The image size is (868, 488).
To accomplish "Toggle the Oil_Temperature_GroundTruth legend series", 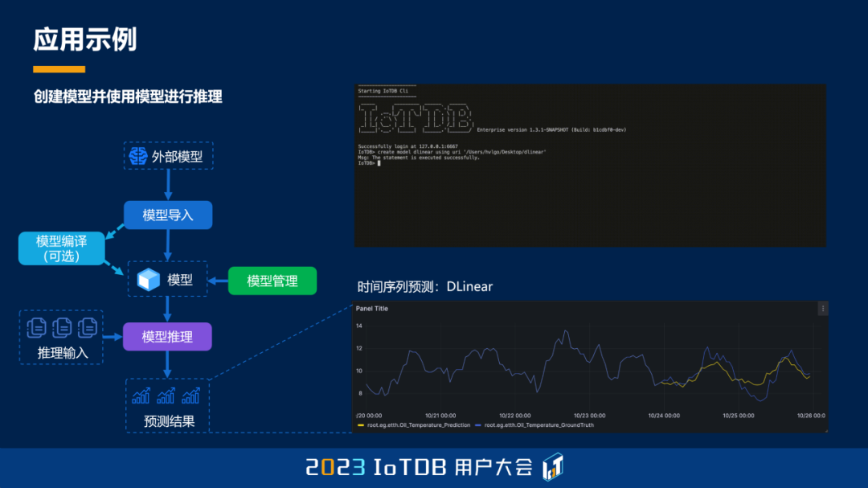I will 538,423.
